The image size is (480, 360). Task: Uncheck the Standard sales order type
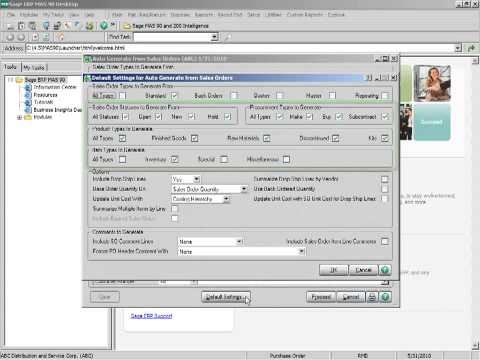click(x=174, y=96)
